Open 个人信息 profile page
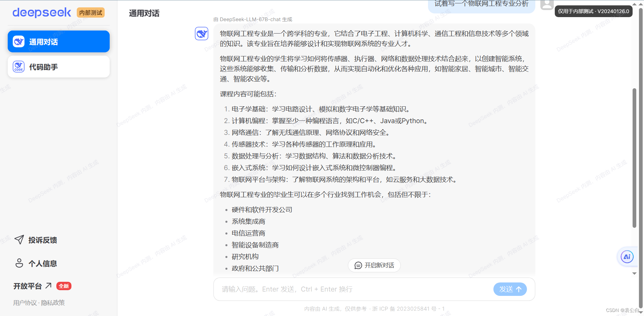Viewport: 644px width, 316px height. (36, 263)
